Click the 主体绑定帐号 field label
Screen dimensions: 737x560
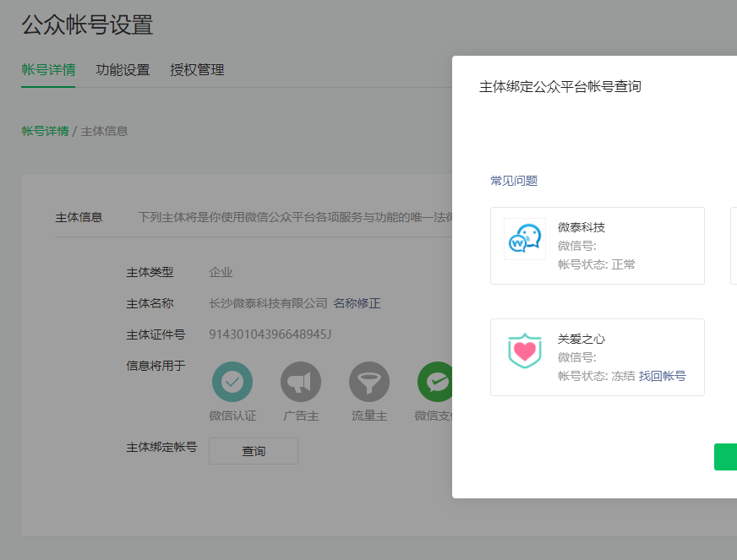[x=161, y=447]
